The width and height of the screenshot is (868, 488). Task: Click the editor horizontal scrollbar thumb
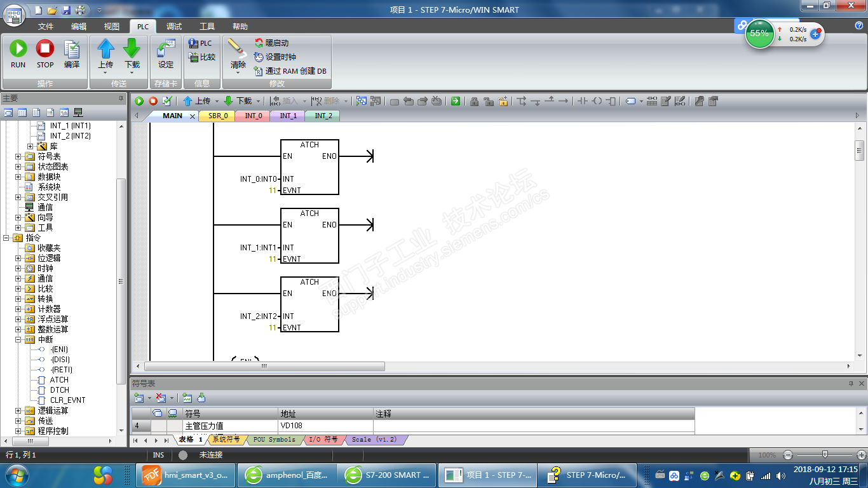(264, 367)
